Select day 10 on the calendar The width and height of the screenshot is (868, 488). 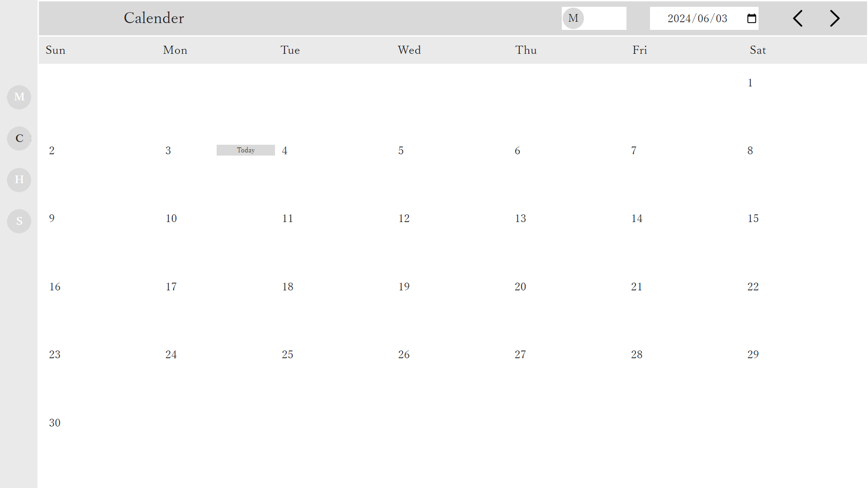[171, 218]
